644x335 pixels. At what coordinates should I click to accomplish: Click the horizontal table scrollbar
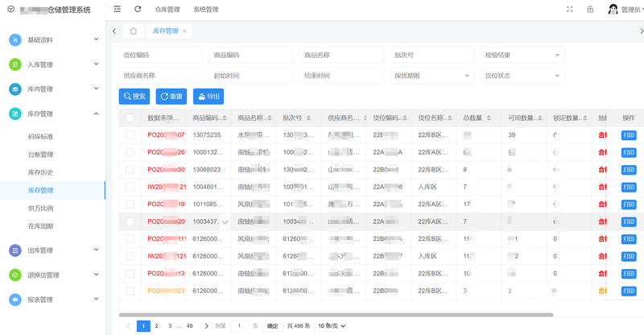(x=336, y=314)
